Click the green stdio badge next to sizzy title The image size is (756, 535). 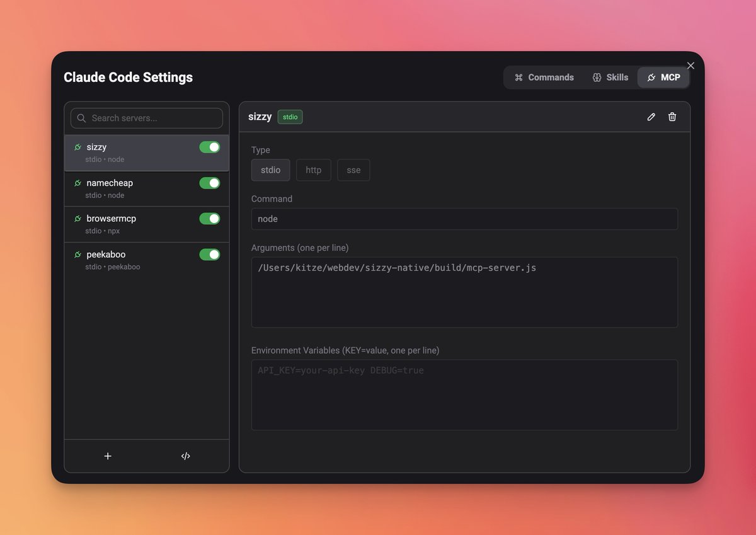pos(290,117)
